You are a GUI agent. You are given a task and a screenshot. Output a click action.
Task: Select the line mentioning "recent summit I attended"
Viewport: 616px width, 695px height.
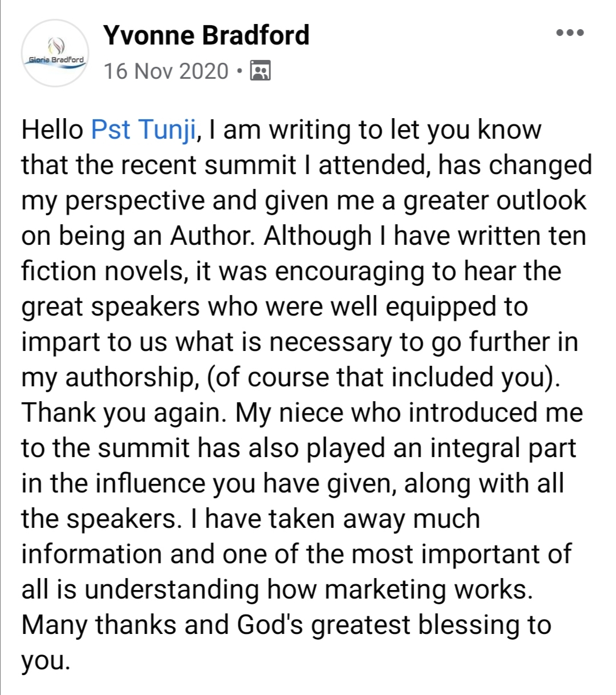(307, 165)
